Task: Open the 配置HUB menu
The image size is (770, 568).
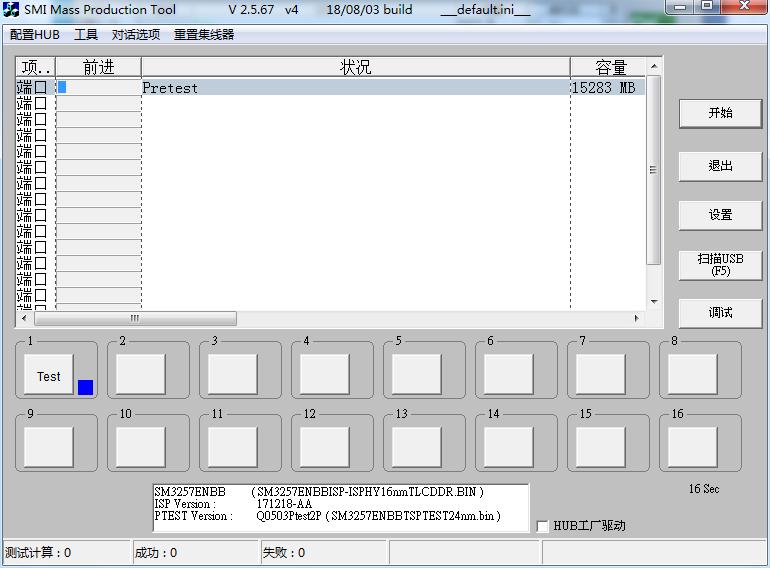Action: tap(35, 35)
